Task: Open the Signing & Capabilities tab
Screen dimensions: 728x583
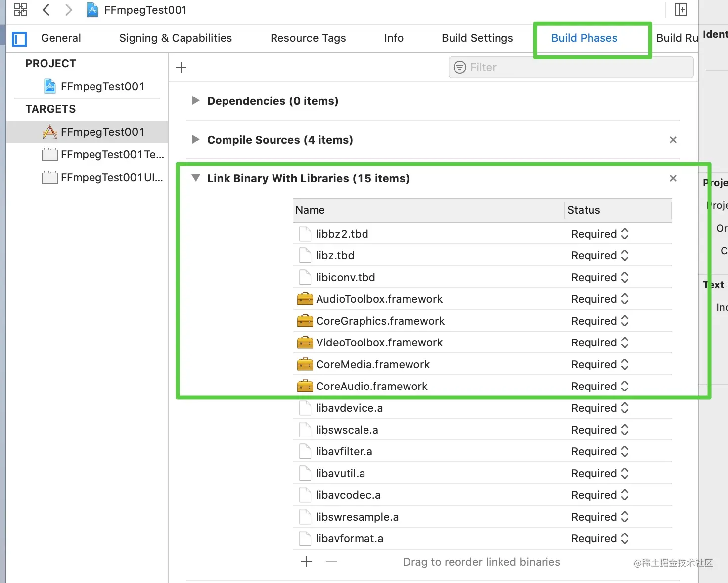Action: click(x=176, y=38)
